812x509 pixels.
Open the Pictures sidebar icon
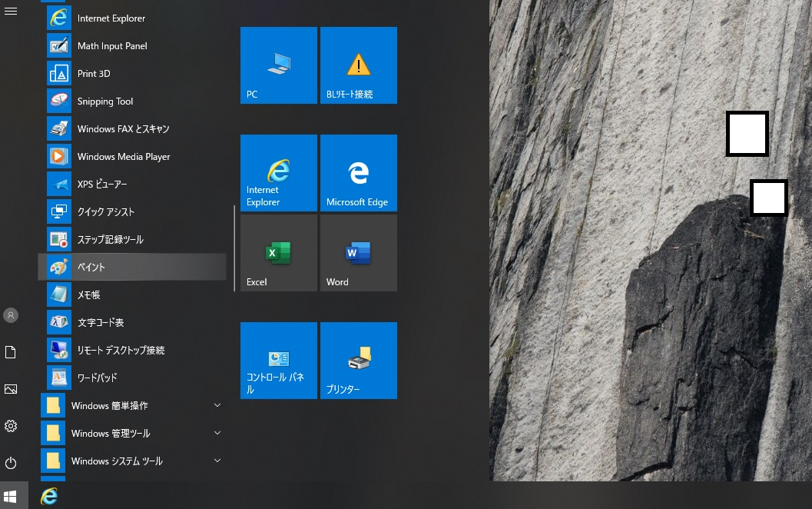click(x=11, y=389)
